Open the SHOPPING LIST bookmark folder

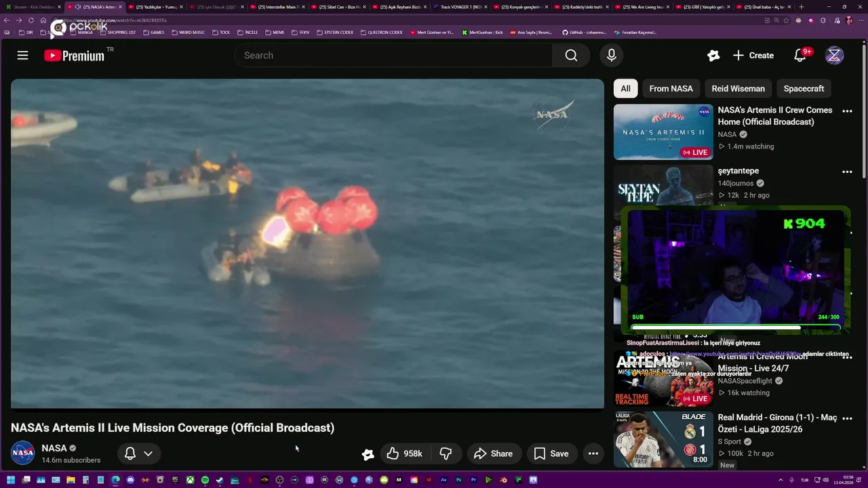pyautogui.click(x=117, y=33)
